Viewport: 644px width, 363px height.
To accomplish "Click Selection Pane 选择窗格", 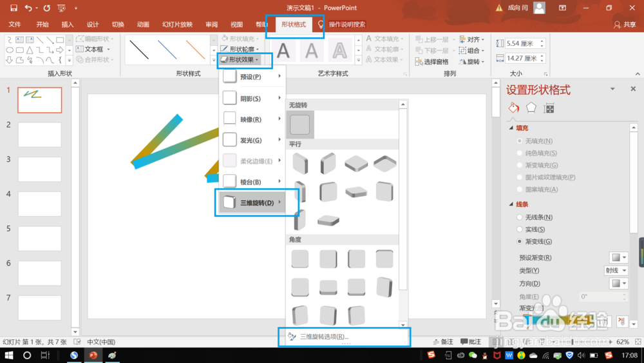I will (x=431, y=62).
